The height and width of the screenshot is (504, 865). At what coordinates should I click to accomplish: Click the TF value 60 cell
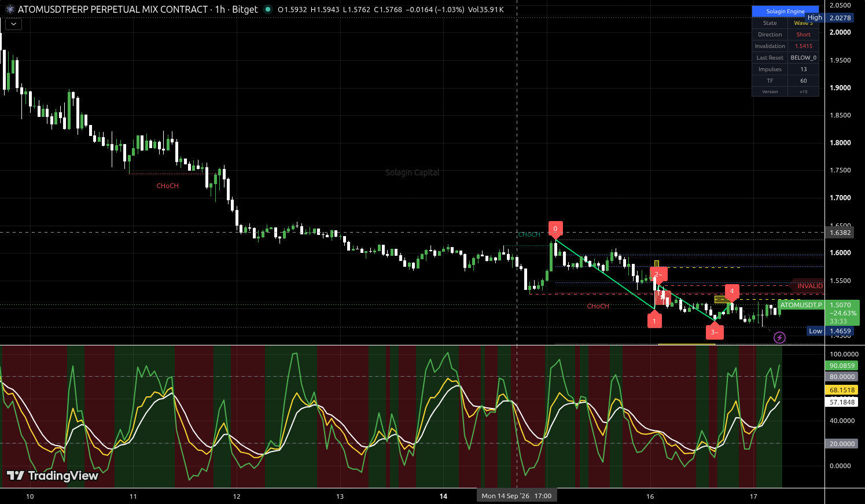804,81
